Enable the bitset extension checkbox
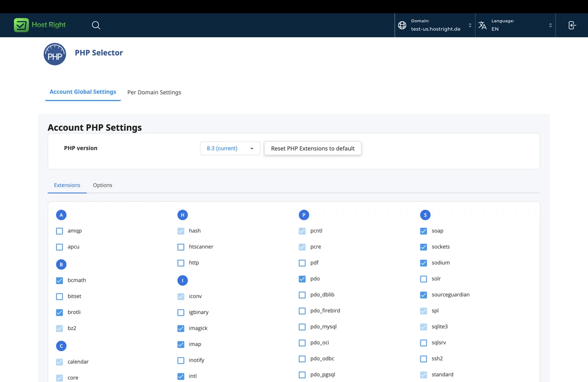The width and height of the screenshot is (588, 382). pos(60,296)
